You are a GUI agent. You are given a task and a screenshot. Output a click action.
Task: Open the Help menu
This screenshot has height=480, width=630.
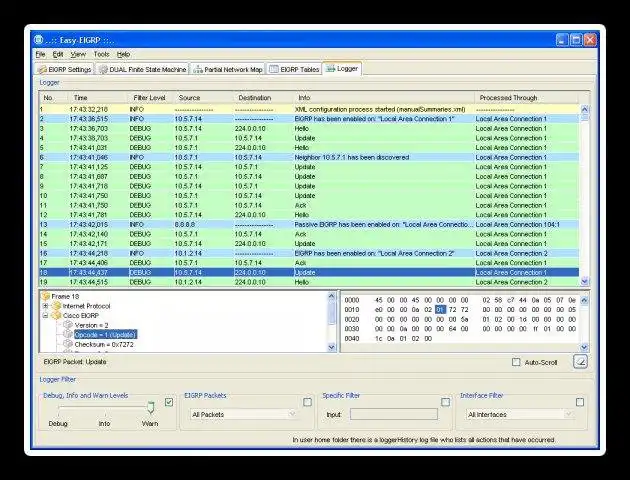[x=123, y=54]
